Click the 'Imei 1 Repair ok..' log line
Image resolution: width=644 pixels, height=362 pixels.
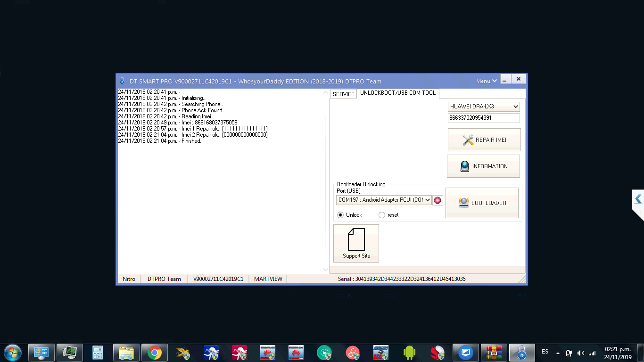click(193, 129)
